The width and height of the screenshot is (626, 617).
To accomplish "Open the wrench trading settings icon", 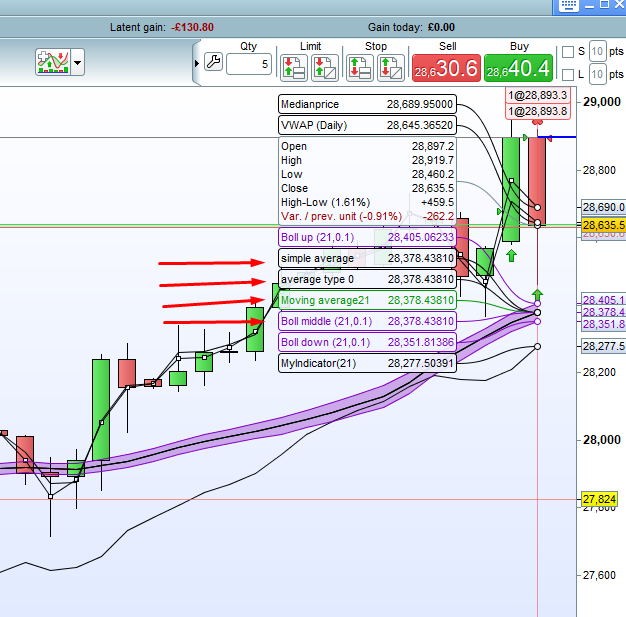I will [214, 62].
